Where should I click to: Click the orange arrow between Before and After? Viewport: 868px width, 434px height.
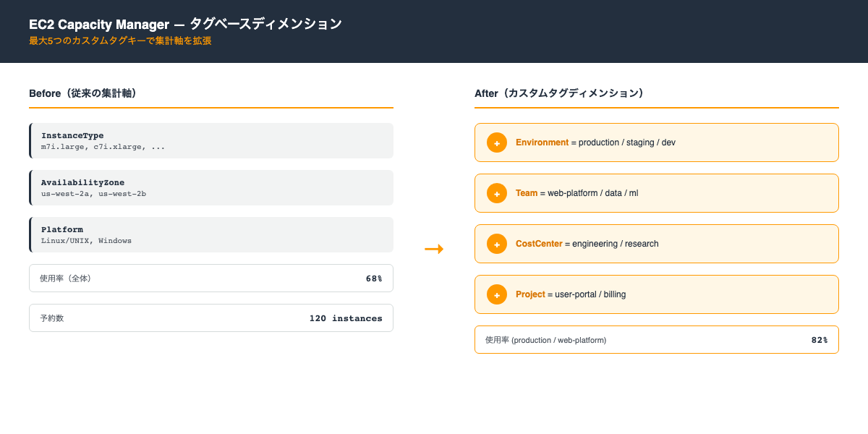coord(435,248)
